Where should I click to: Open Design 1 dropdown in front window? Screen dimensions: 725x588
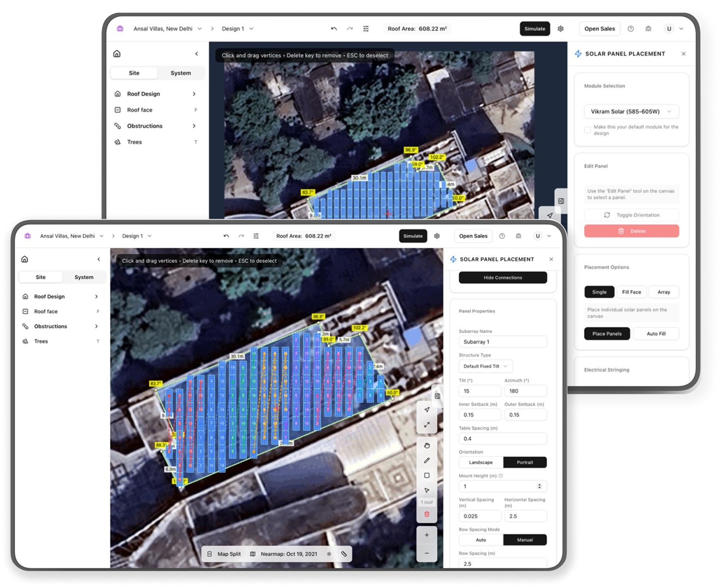pyautogui.click(x=136, y=236)
